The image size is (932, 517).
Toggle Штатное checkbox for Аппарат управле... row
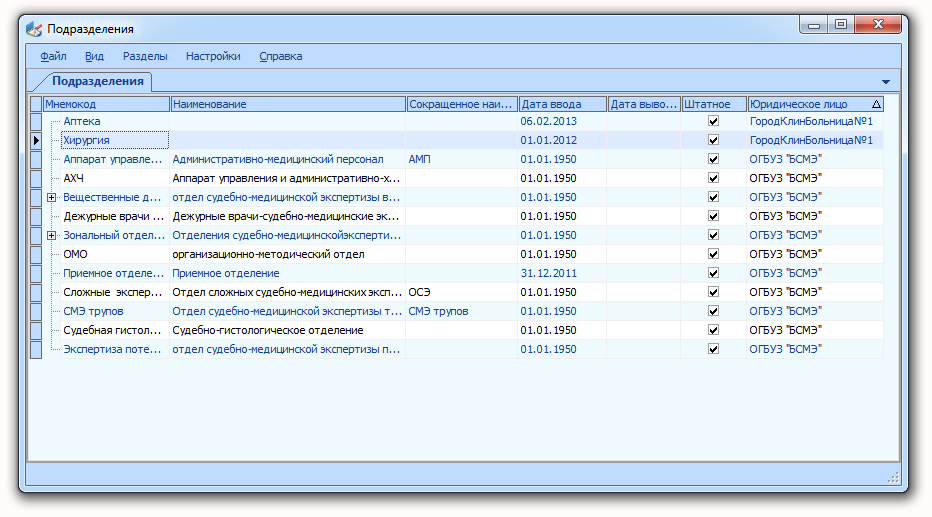(713, 159)
